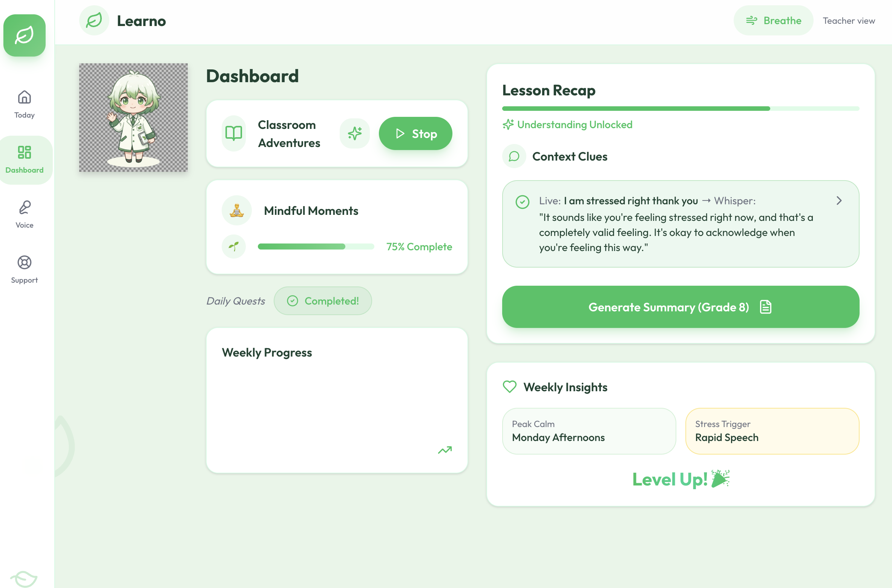Click the trending-up arrow in Weekly Progress
This screenshot has width=892, height=588.
(x=445, y=450)
